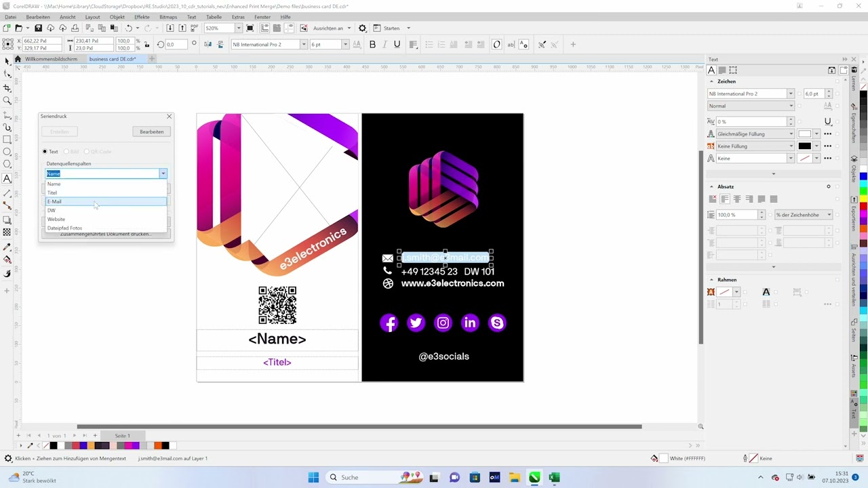Click the Import icon in toolbar
This screenshot has width=868, height=488.
(x=170, y=28)
